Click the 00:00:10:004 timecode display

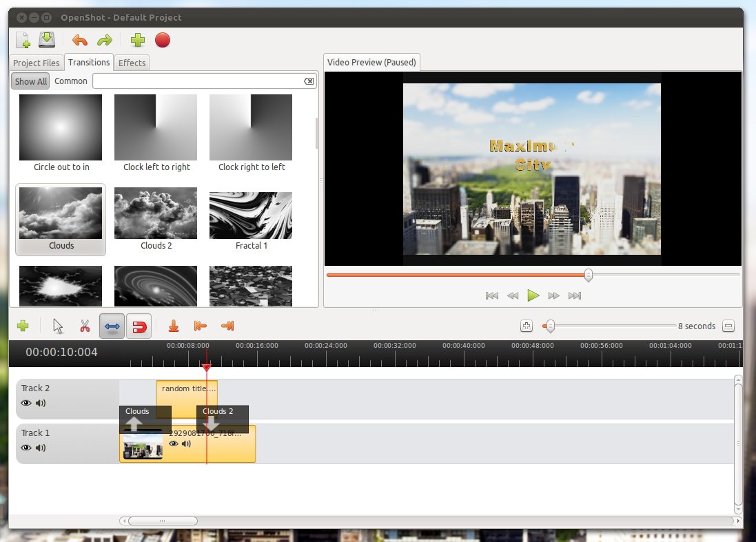pos(62,352)
